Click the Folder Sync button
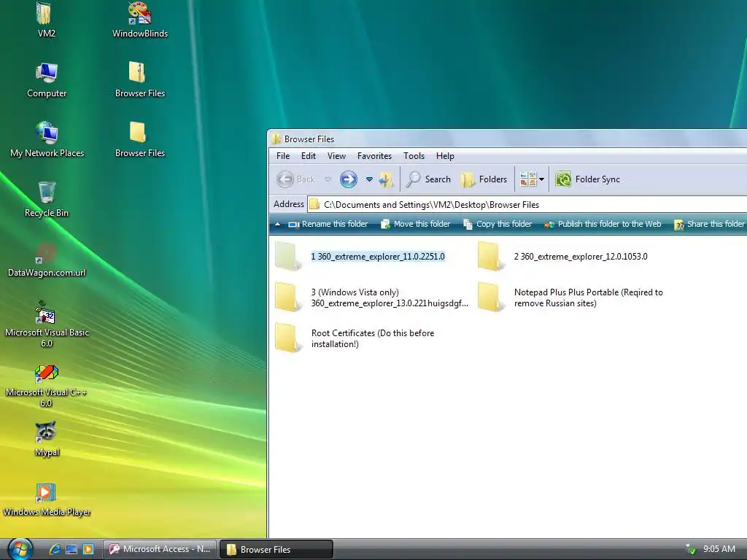 tap(588, 179)
